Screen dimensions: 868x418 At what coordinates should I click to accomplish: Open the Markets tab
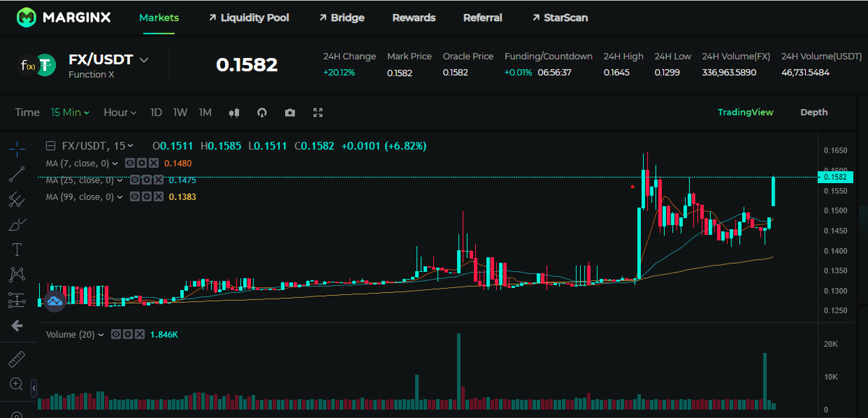click(x=159, y=17)
